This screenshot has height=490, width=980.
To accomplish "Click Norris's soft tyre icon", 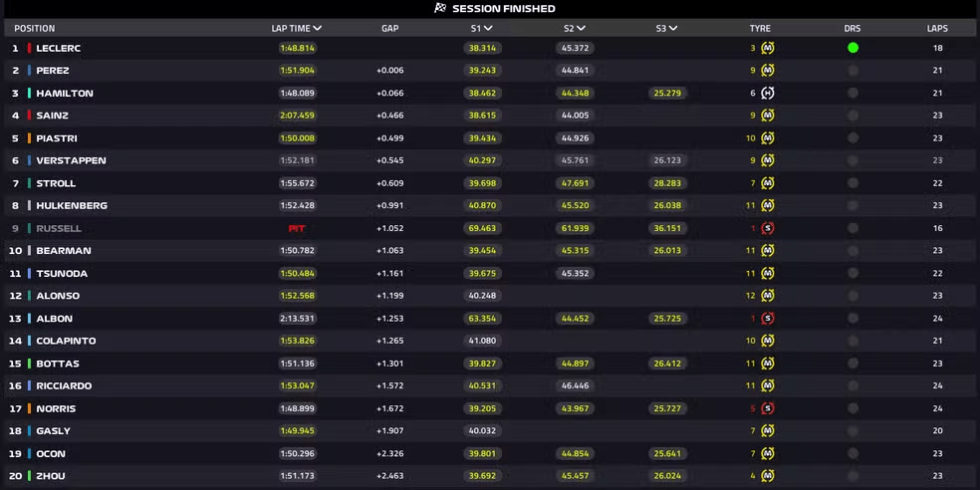I will (x=768, y=408).
